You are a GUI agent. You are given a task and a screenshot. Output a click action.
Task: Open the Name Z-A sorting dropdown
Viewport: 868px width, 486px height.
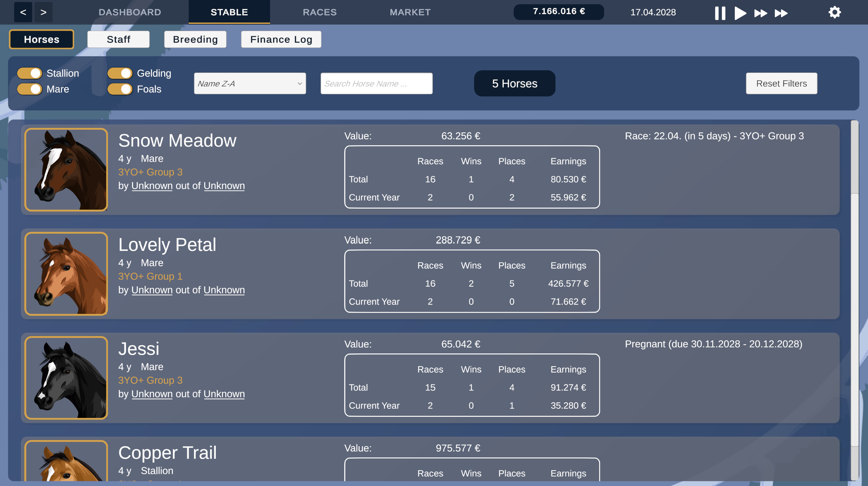pos(249,83)
